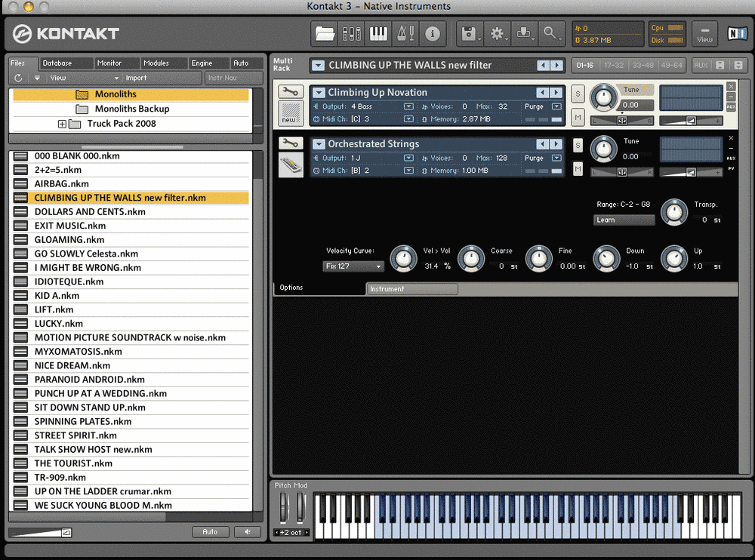
Task: Open Output dropdown for Climbing Up Novation
Action: [408, 106]
